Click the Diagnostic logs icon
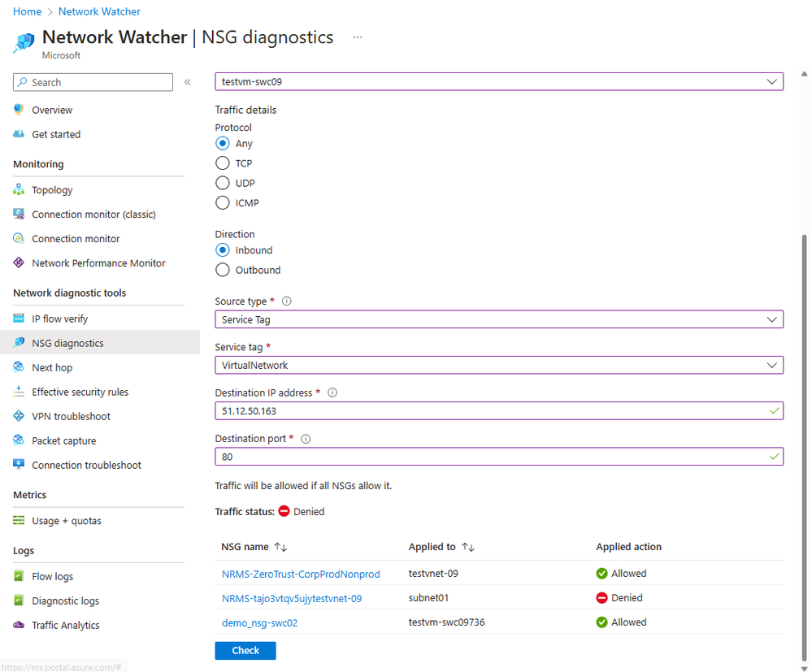Image resolution: width=812 pixels, height=672 pixels. [x=19, y=600]
